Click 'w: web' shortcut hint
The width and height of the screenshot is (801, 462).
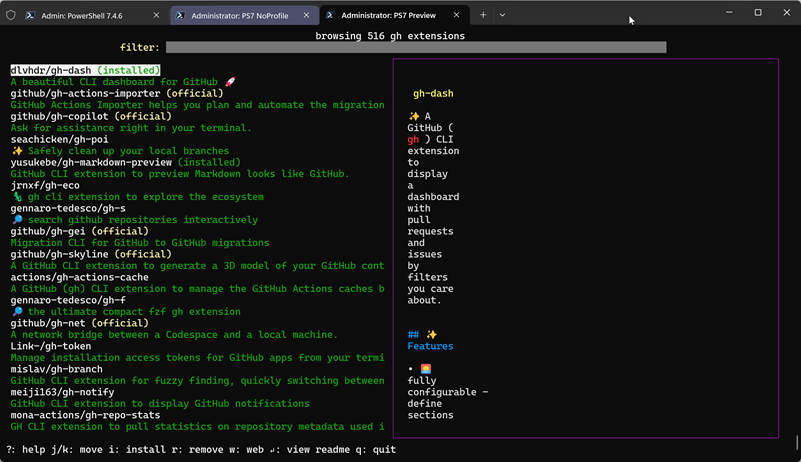[246, 450]
